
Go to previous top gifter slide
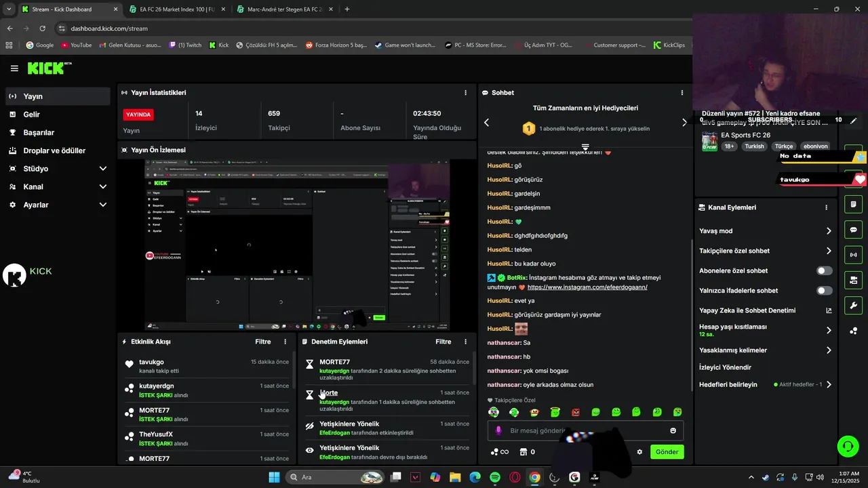tap(486, 123)
